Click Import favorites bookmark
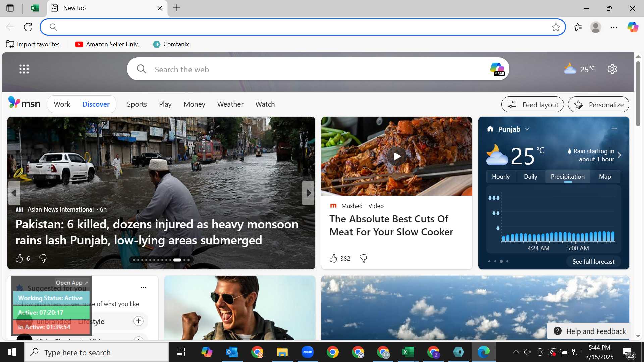 click(x=33, y=44)
